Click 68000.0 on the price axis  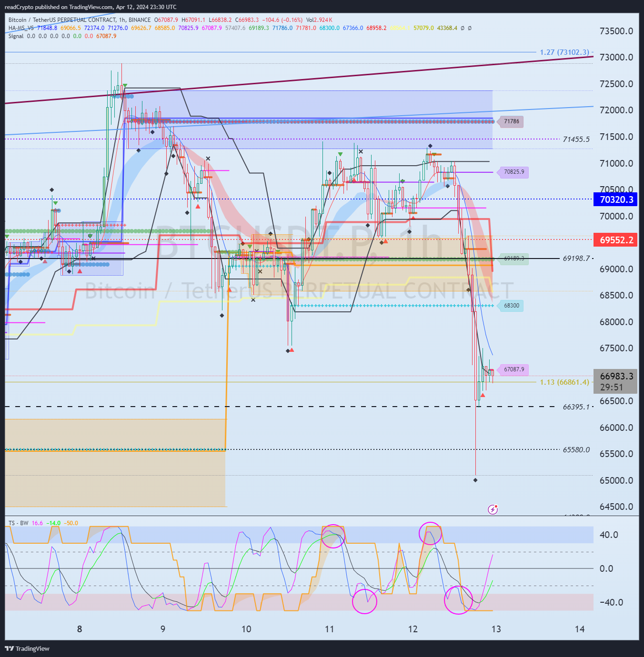click(616, 322)
